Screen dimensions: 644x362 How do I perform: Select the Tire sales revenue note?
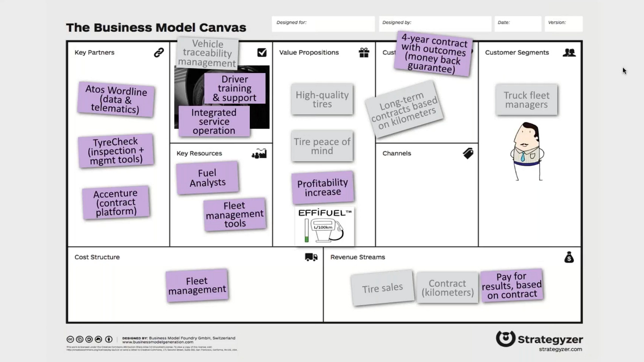383,288
